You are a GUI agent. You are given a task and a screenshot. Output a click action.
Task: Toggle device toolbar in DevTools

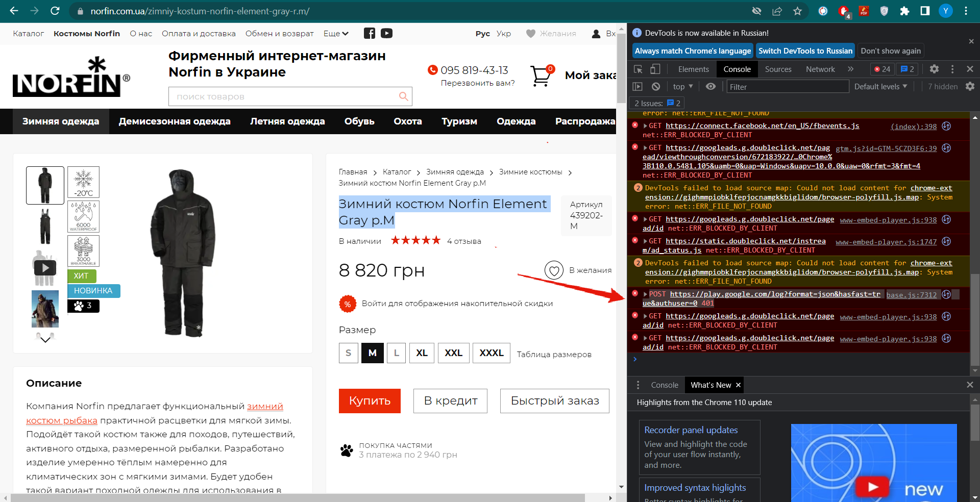(655, 69)
